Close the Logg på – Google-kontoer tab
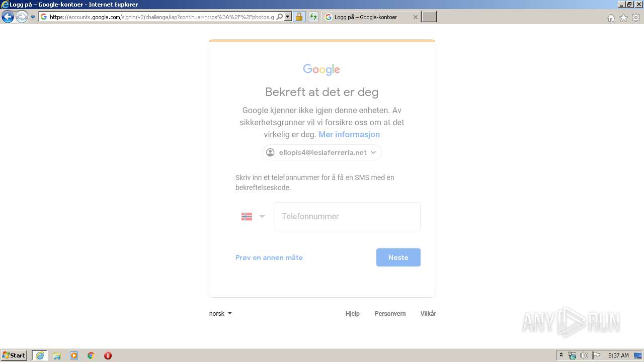This screenshot has width=644, height=362. click(415, 17)
